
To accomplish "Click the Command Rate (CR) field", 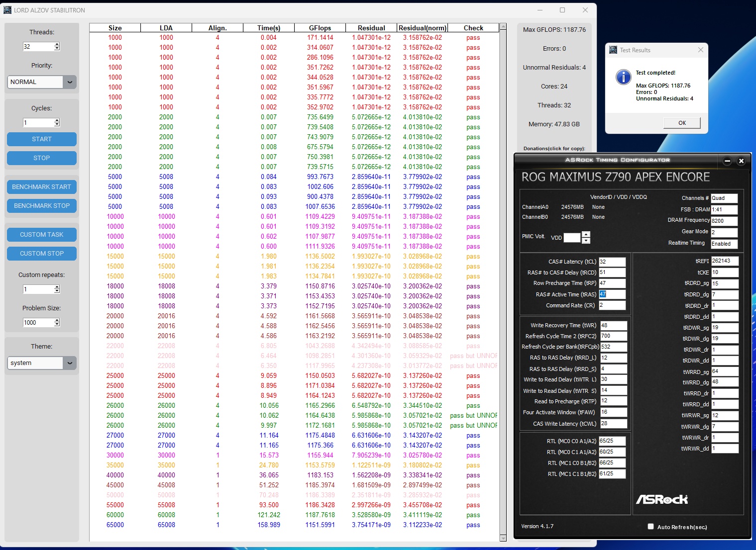I will tap(612, 305).
